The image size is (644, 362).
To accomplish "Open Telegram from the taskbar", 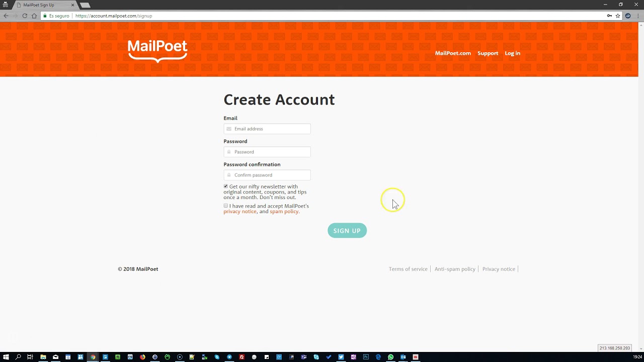I will point(229,357).
